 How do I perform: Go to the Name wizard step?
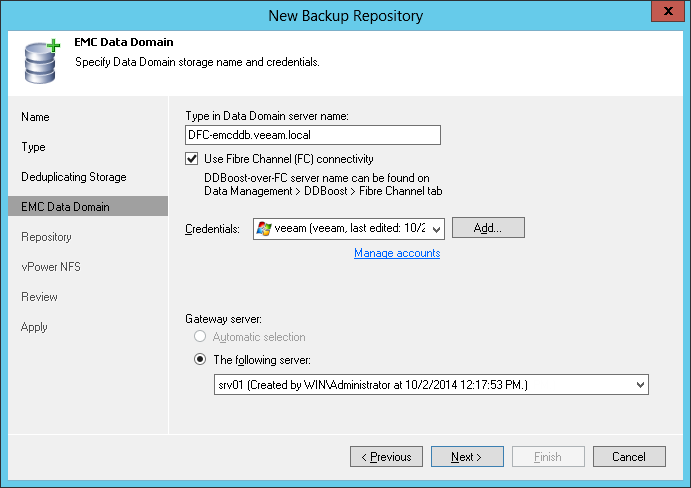click(x=35, y=117)
